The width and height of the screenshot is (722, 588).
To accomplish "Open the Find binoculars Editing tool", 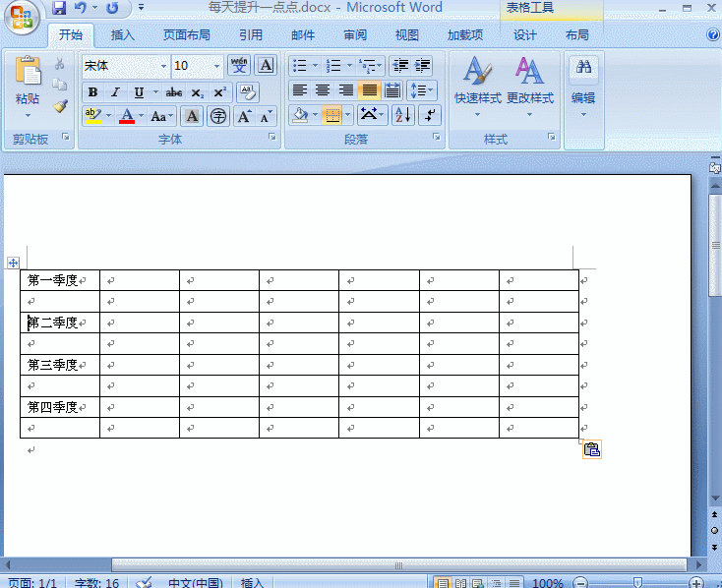I will click(x=583, y=69).
